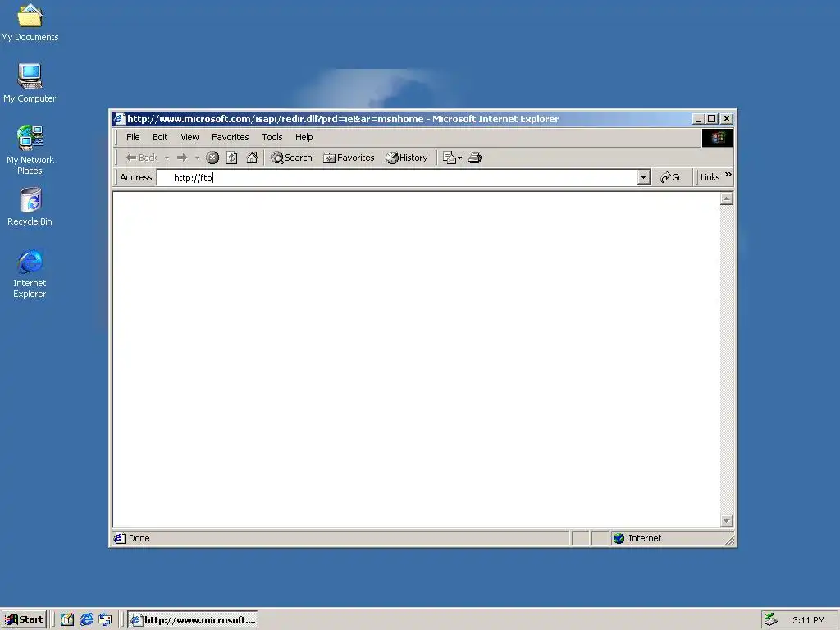
Task: Click the microsoft.com taskbar button
Action: 194,620
